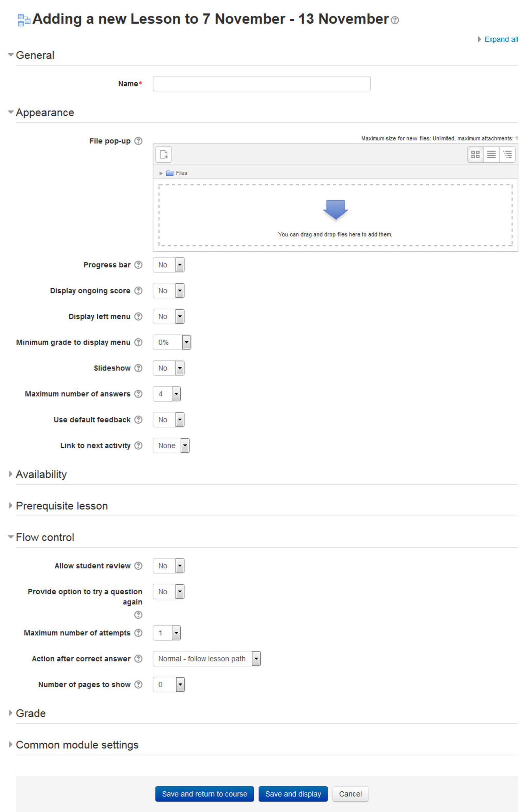Switch file manager to list view
Screen dimensions: 525x812
pyautogui.click(x=491, y=154)
